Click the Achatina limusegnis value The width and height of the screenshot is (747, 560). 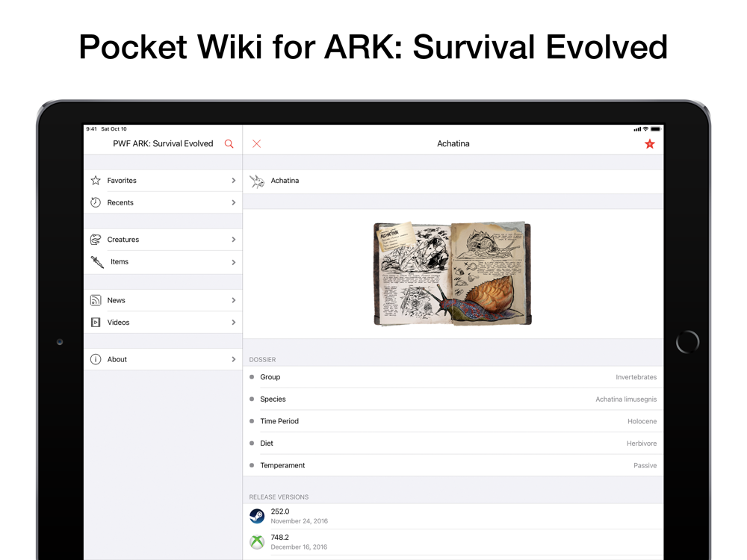626,399
